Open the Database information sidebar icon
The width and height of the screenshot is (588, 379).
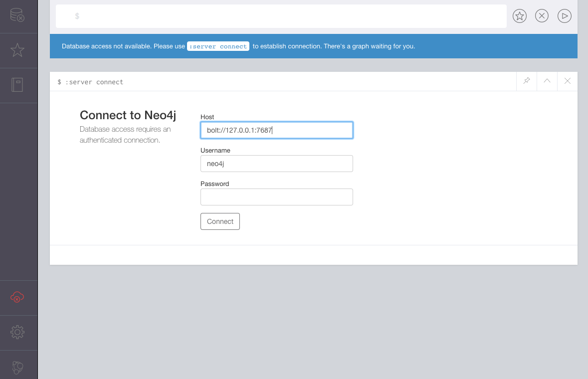pos(17,15)
